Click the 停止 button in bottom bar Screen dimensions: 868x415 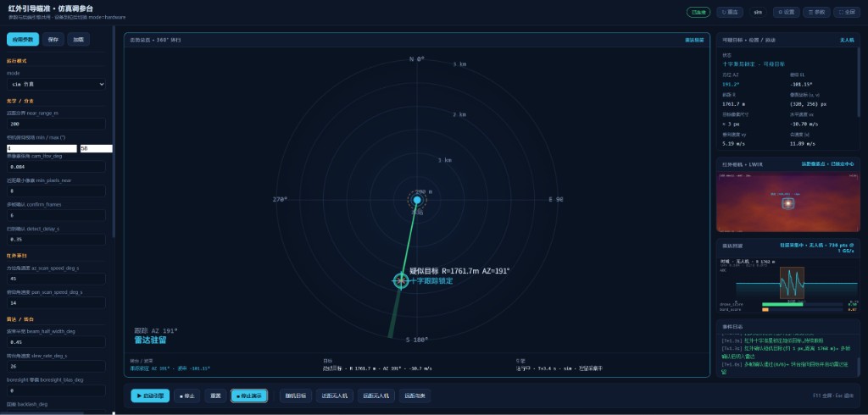(x=187, y=396)
